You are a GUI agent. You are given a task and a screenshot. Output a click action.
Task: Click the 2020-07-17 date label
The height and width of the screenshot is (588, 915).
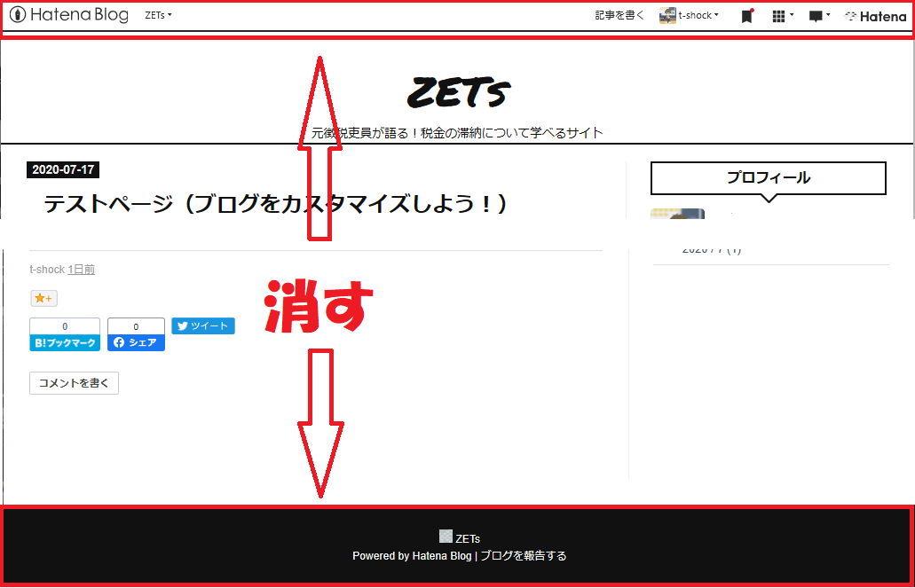63,169
